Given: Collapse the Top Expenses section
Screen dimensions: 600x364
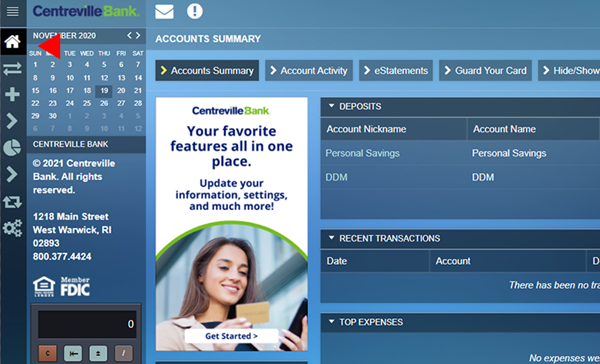Looking at the screenshot, I should click(x=331, y=322).
